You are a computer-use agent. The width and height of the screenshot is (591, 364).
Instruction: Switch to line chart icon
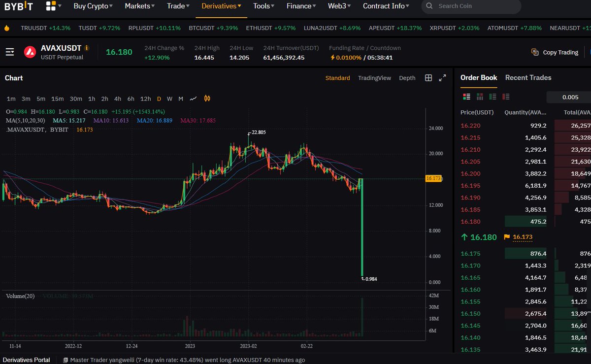(194, 99)
